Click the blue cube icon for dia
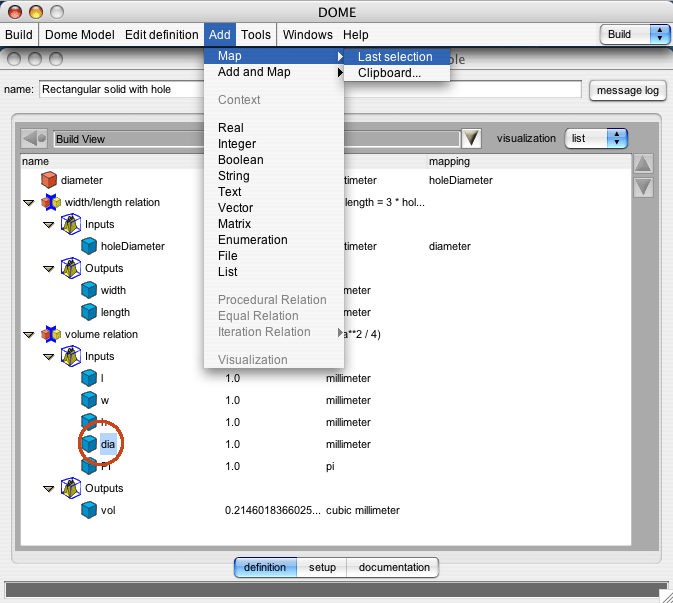Viewport: 673px width, 603px height. [x=89, y=444]
